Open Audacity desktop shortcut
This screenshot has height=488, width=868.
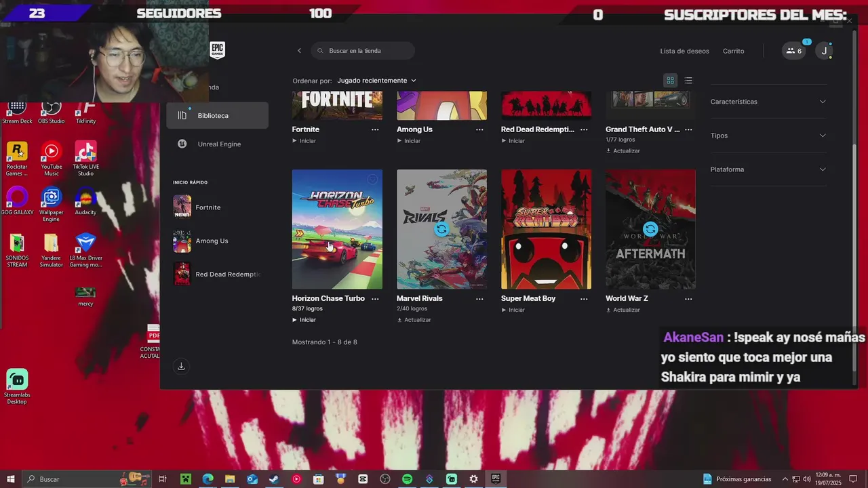coord(85,201)
